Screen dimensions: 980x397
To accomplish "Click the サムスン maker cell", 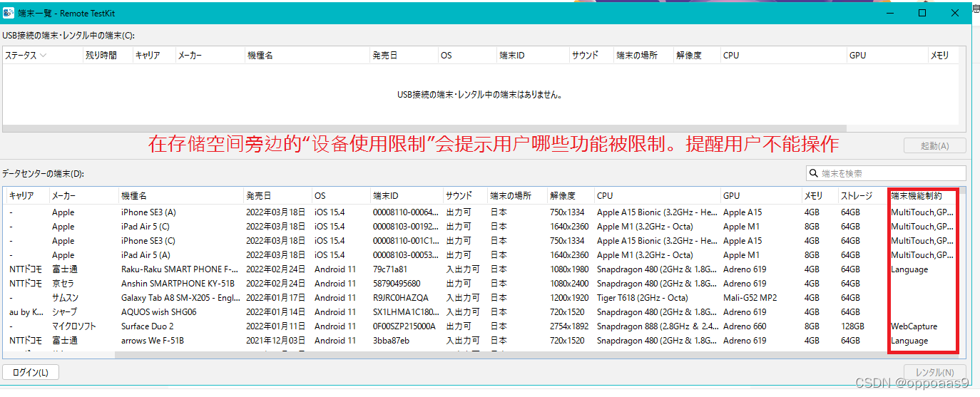I will click(x=65, y=298).
